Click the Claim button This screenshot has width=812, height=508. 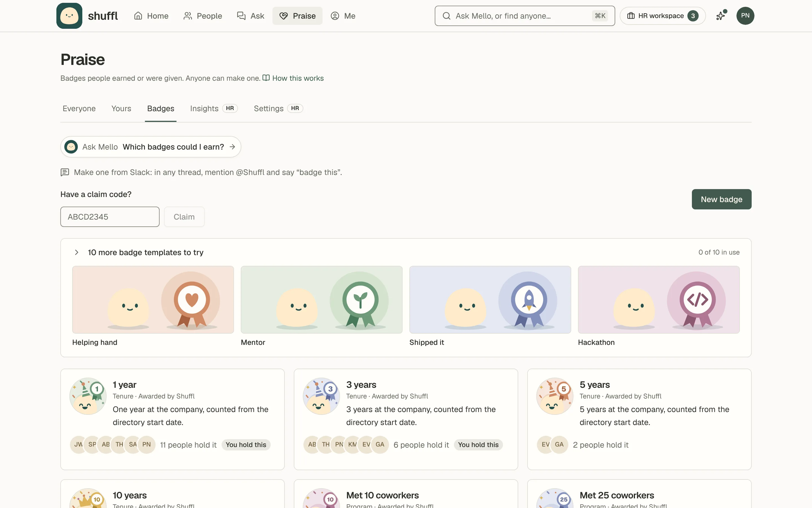[184, 217]
